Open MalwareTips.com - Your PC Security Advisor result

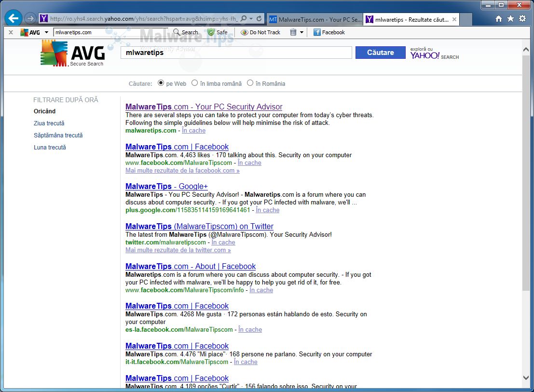click(204, 107)
